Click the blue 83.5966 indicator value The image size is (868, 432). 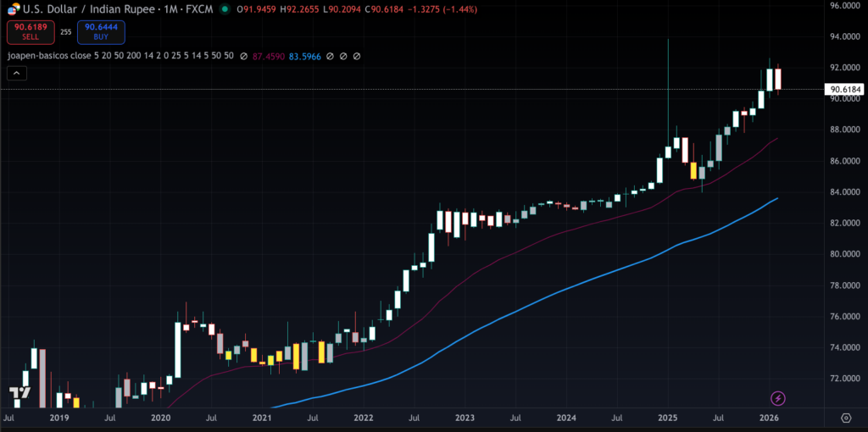[x=305, y=56]
